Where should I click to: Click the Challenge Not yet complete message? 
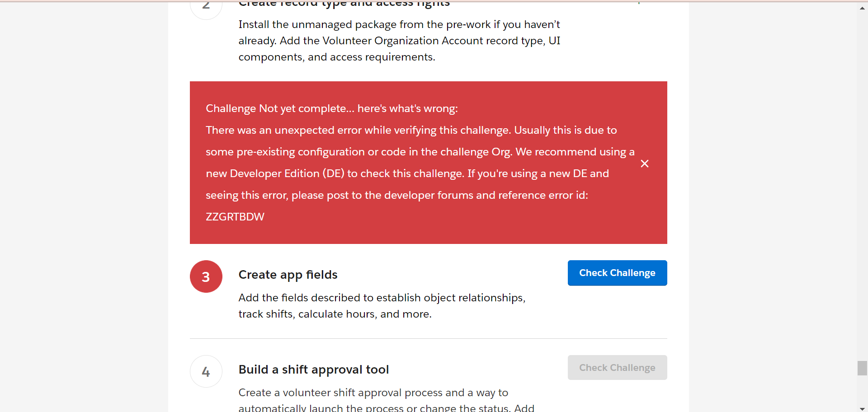pos(331,108)
